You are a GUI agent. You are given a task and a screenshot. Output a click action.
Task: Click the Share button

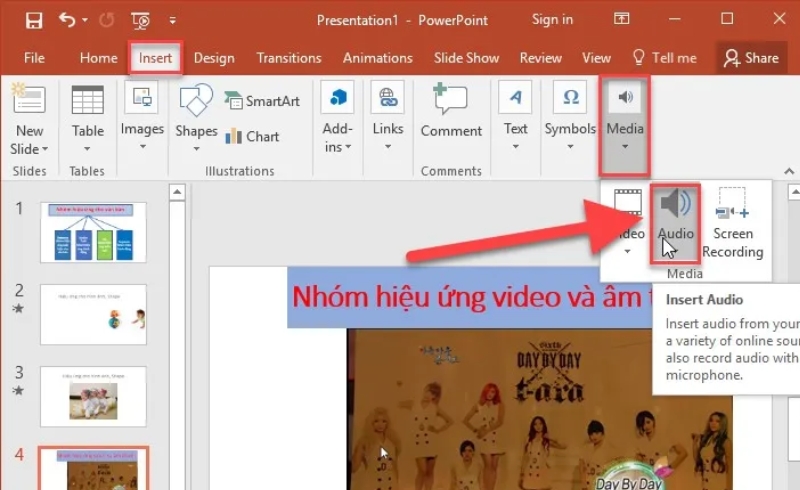(751, 58)
